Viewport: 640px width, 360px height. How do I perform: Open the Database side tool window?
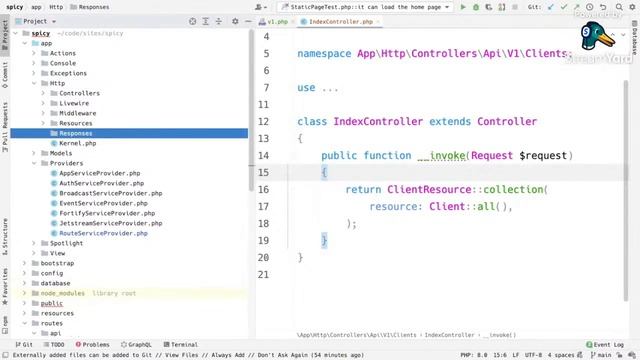pos(634,38)
